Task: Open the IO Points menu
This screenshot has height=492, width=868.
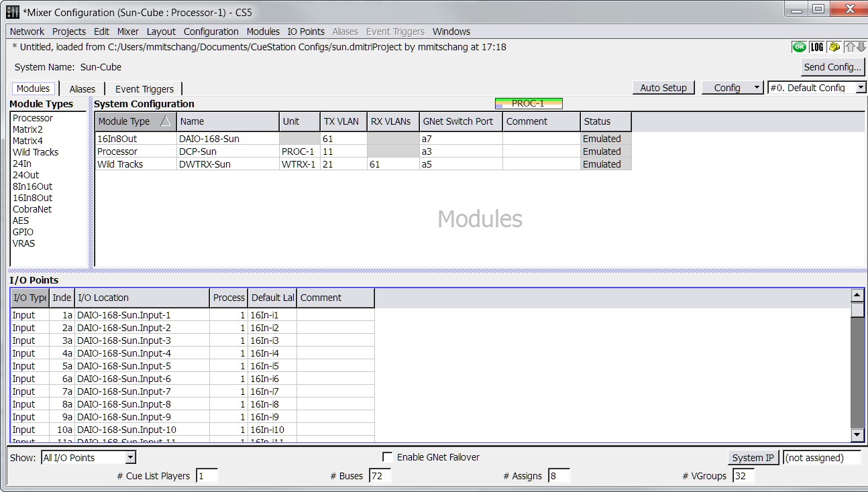Action: (306, 32)
